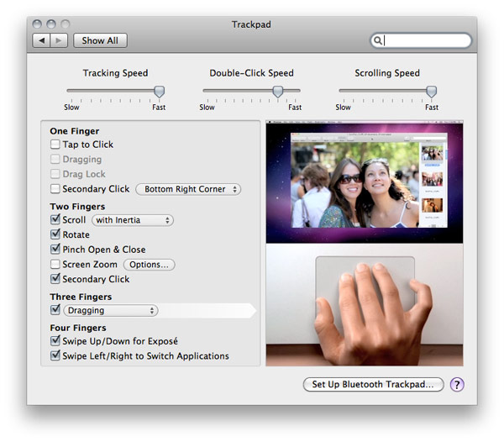Click the red close window button

37,24
